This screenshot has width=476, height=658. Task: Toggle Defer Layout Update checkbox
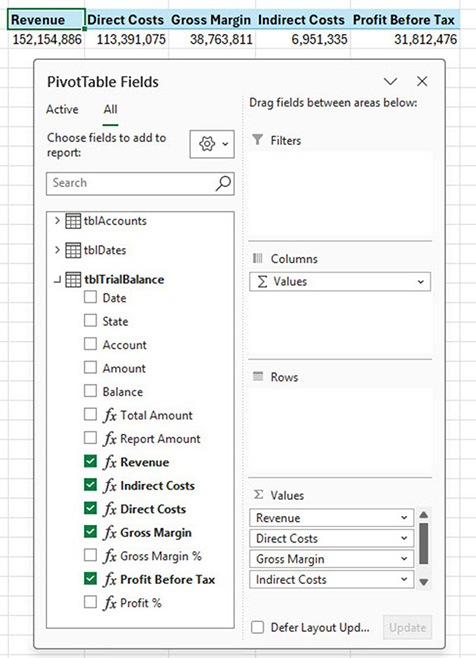[257, 628]
